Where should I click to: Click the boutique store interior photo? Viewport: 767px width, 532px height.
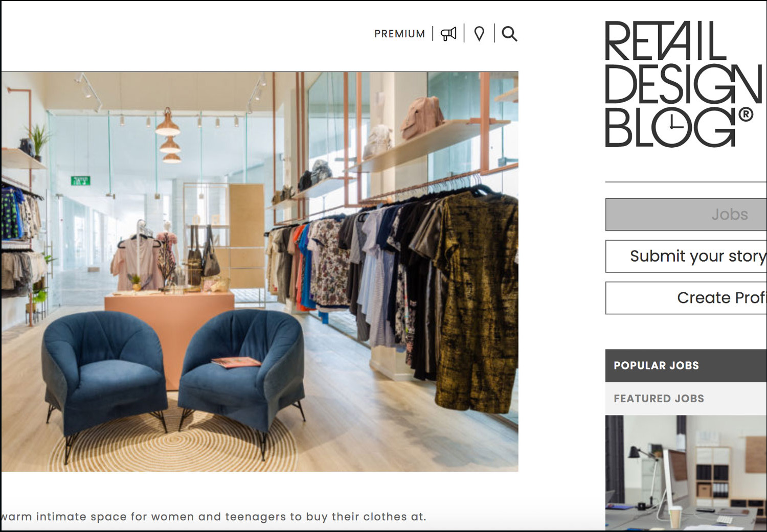click(x=260, y=271)
